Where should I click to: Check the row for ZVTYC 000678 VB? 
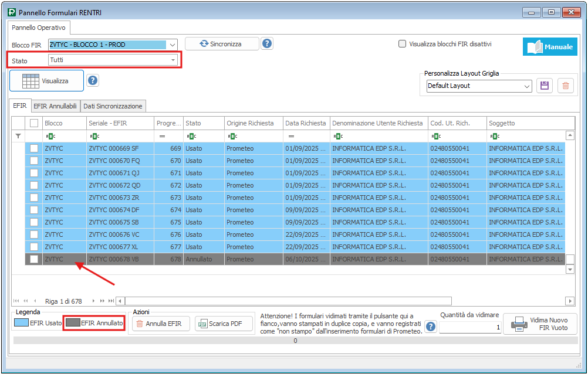click(x=34, y=259)
